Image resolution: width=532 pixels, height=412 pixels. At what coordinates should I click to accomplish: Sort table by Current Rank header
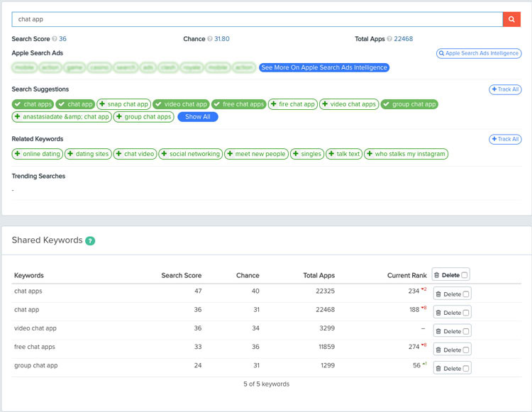[407, 275]
